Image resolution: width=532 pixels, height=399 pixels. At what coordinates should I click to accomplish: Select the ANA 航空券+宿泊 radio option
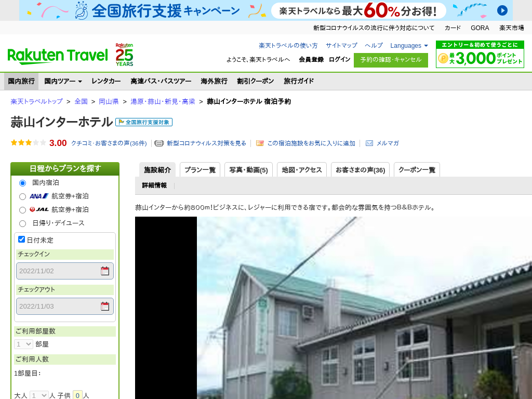pyautogui.click(x=22, y=196)
